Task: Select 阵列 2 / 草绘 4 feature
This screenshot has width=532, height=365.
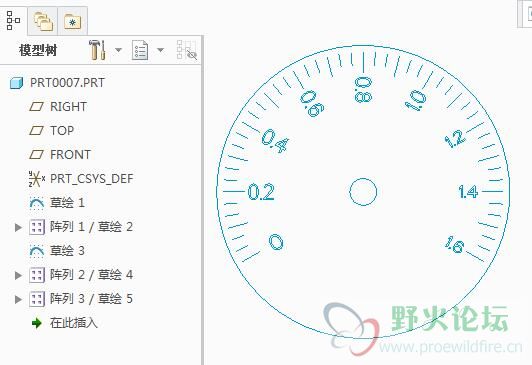Action: 91,275
